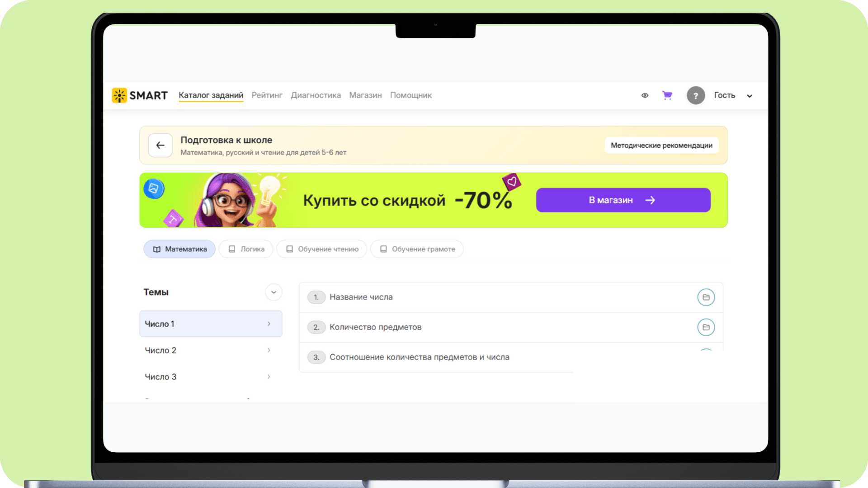This screenshot has width=868, height=488.
Task: Click the back arrow button
Action: click(160, 145)
